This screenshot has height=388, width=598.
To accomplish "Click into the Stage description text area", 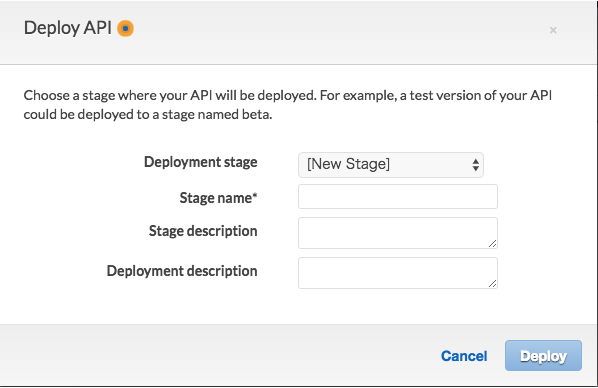I will [x=398, y=233].
